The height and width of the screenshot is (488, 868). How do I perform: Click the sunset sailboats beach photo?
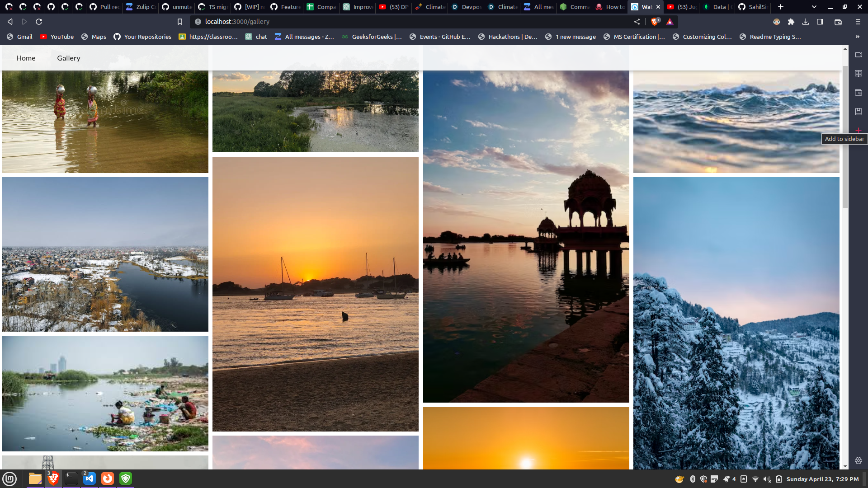pos(316,294)
